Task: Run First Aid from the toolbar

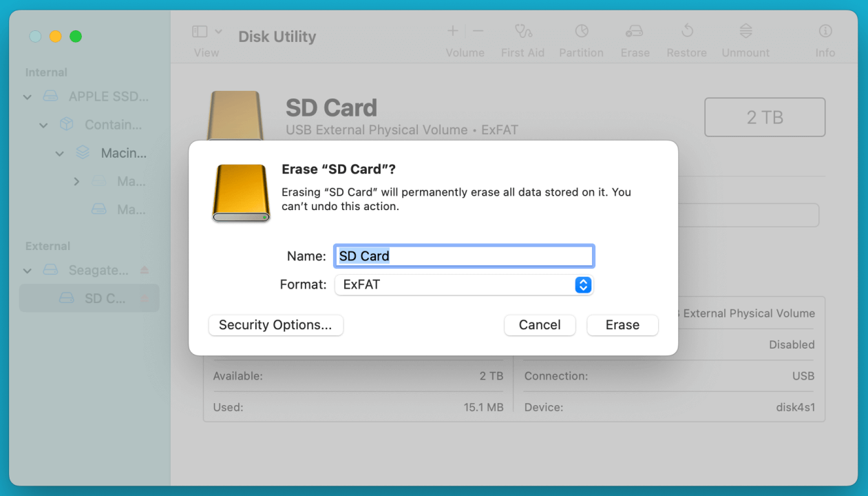Action: pos(522,34)
